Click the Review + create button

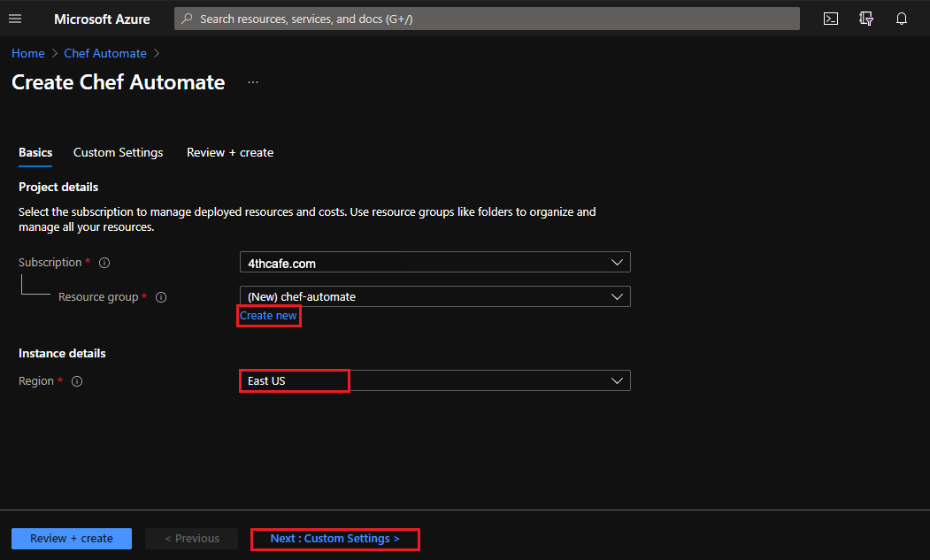point(71,538)
